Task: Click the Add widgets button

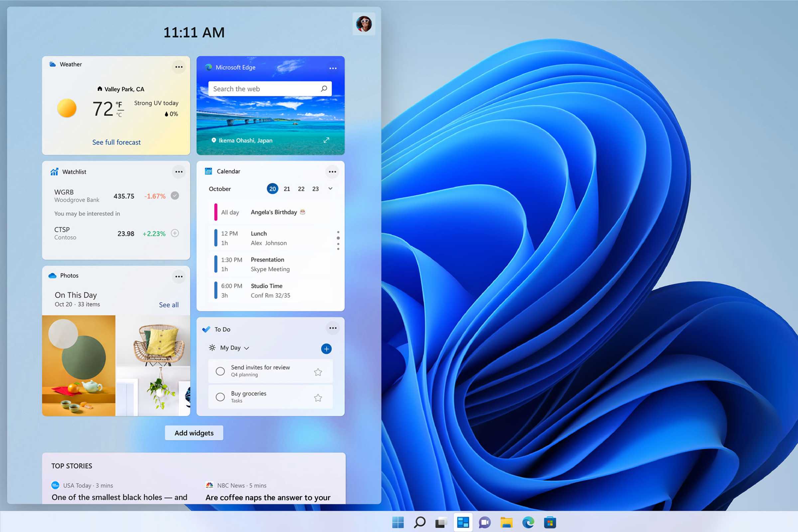Action: (x=194, y=433)
